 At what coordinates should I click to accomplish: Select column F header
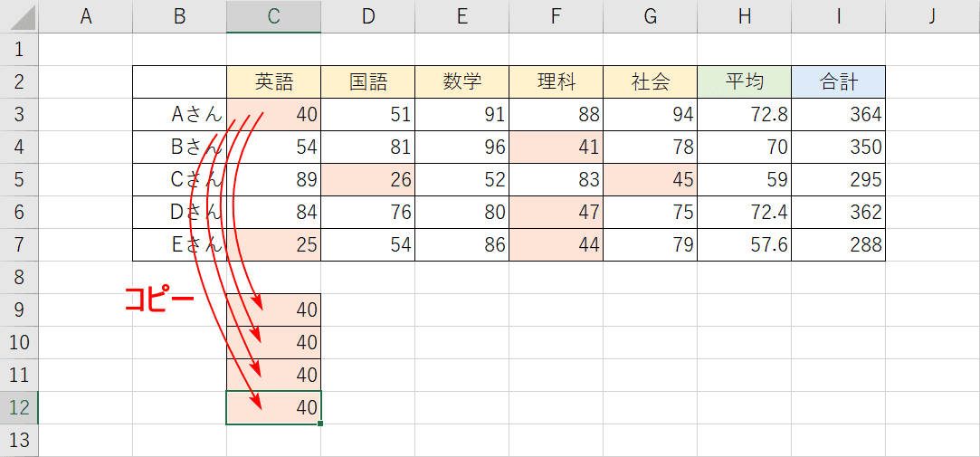[x=557, y=16]
